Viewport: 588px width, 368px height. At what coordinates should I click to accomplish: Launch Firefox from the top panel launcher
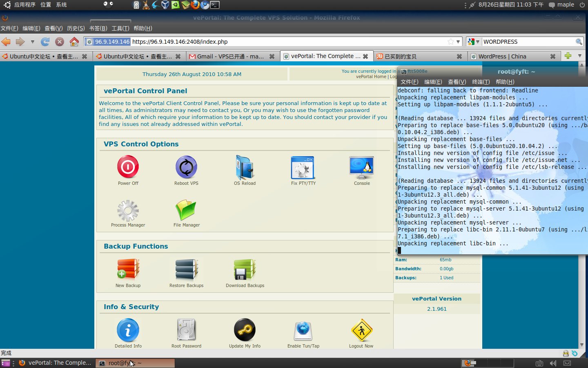click(195, 5)
